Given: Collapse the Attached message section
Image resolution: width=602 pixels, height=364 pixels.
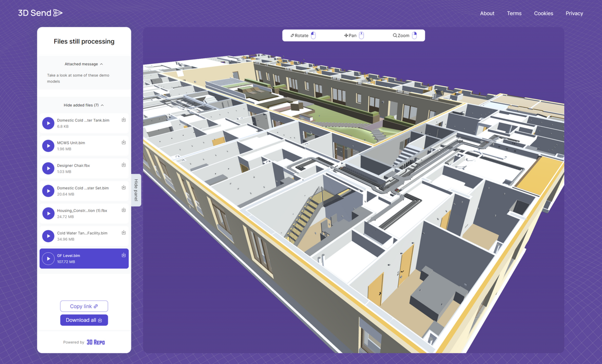Looking at the screenshot, I should [x=84, y=64].
